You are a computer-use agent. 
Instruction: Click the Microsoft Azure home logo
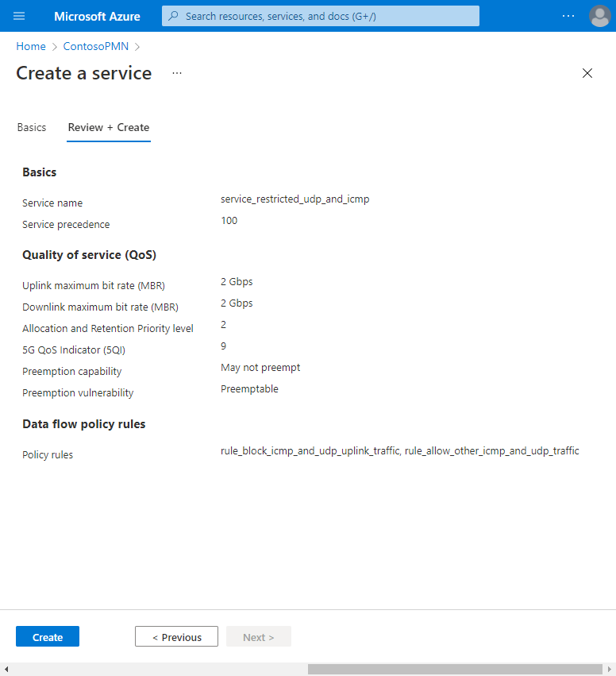(97, 16)
